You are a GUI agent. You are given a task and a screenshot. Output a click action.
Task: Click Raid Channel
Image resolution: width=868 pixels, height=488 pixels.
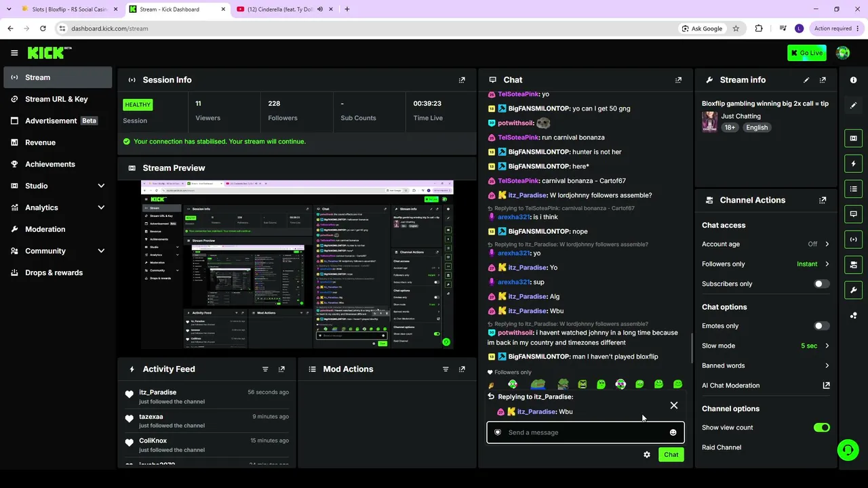(722, 447)
